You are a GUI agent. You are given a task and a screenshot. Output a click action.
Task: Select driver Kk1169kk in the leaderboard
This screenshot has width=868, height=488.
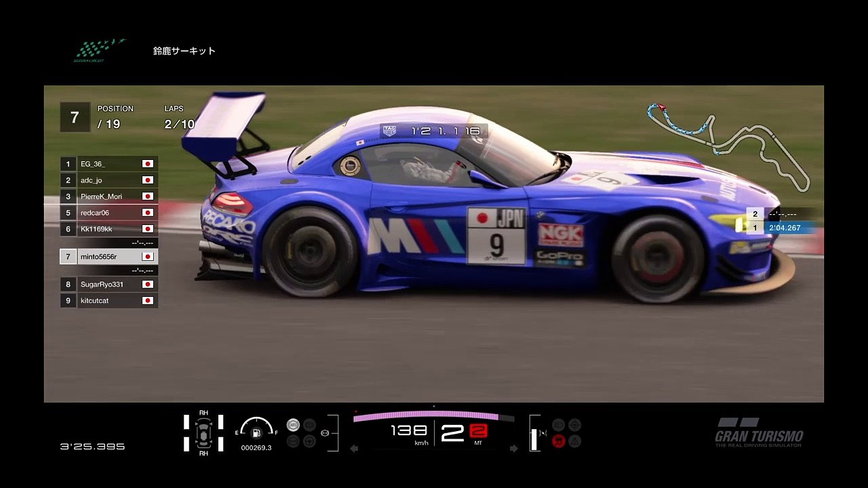pos(108,229)
